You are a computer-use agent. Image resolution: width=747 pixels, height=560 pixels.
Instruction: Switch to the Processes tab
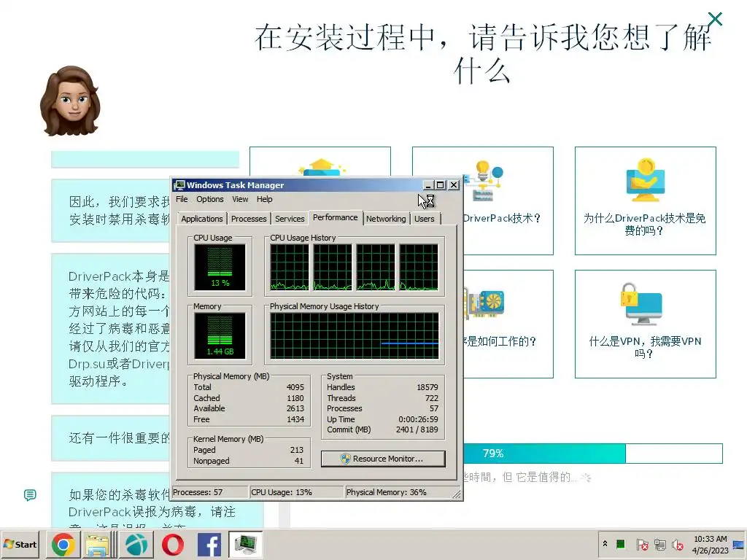pyautogui.click(x=249, y=219)
